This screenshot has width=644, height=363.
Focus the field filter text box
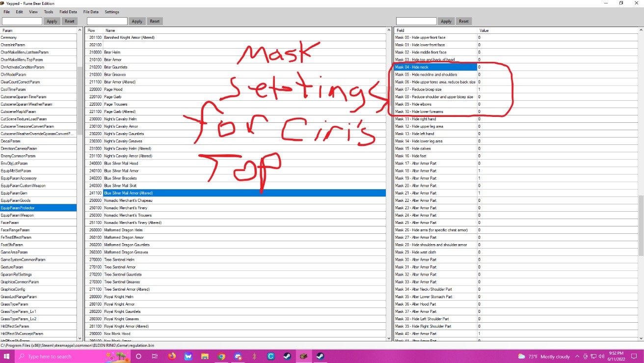(x=416, y=21)
